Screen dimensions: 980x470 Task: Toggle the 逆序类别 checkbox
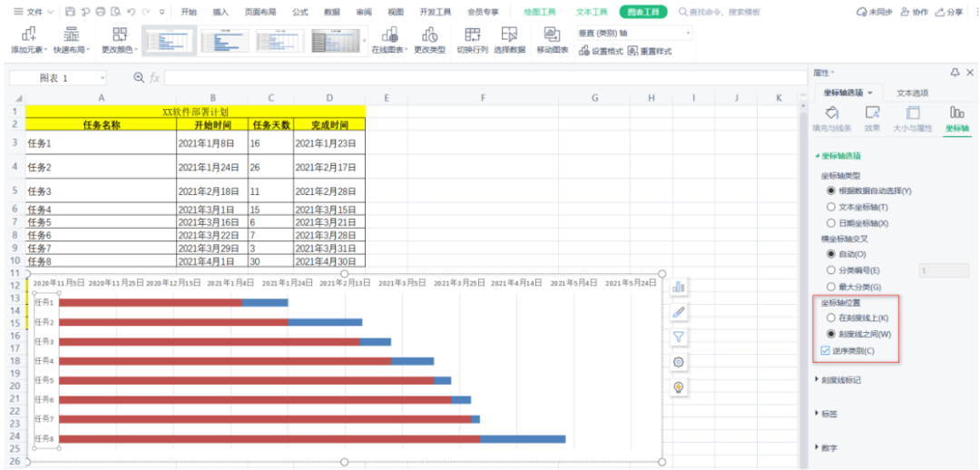[826, 350]
